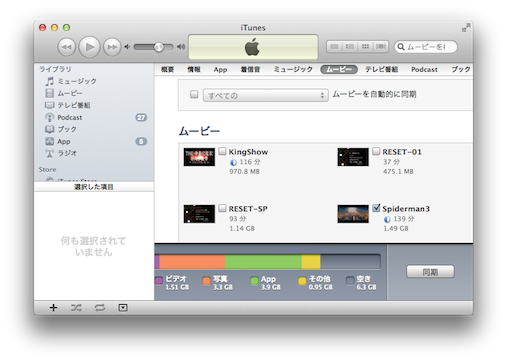
Task: Enter full screen with the arrows icon
Action: coord(466,27)
